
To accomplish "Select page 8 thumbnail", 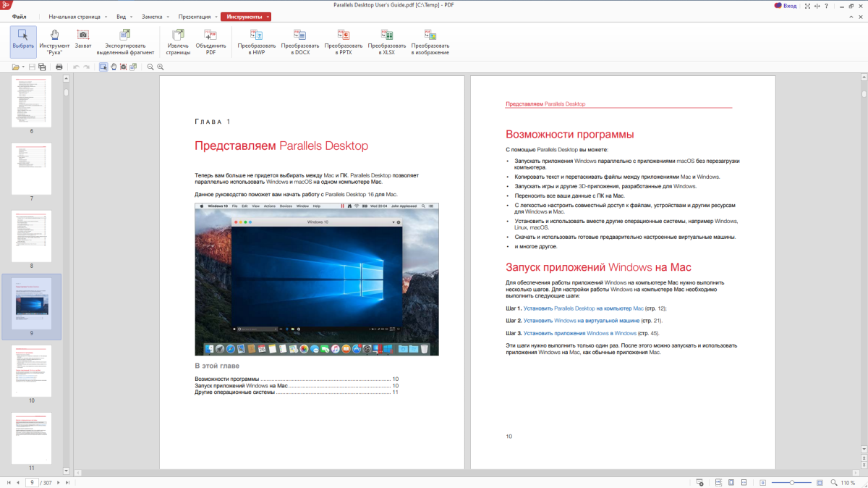I will pyautogui.click(x=31, y=236).
